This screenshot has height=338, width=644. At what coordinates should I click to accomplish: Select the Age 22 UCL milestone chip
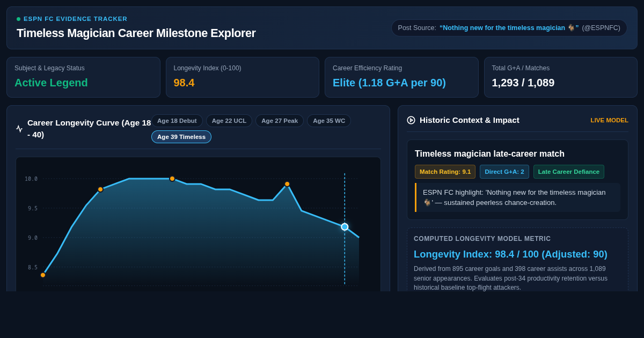point(229,121)
